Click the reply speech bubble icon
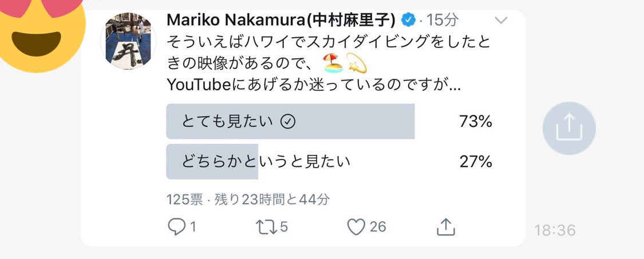The width and height of the screenshot is (644, 259). click(x=176, y=226)
